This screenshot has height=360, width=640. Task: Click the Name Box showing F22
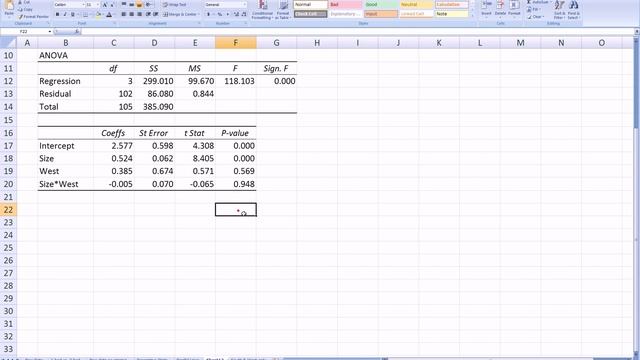tap(24, 31)
